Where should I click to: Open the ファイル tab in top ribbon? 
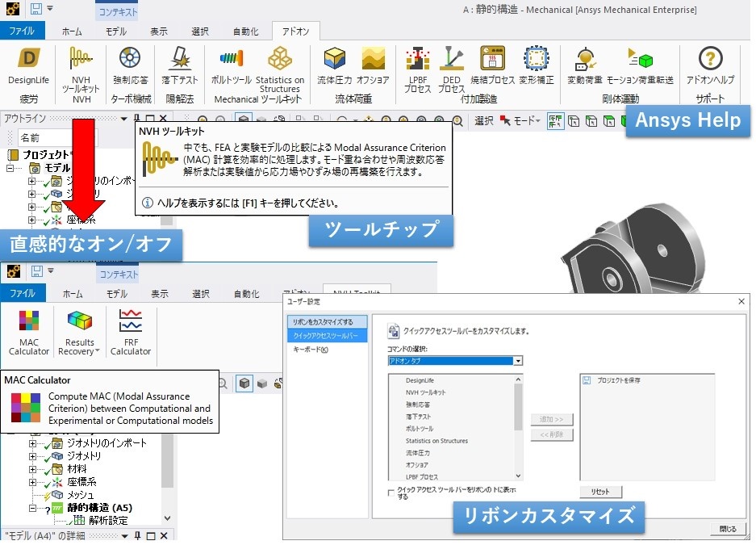point(22,31)
